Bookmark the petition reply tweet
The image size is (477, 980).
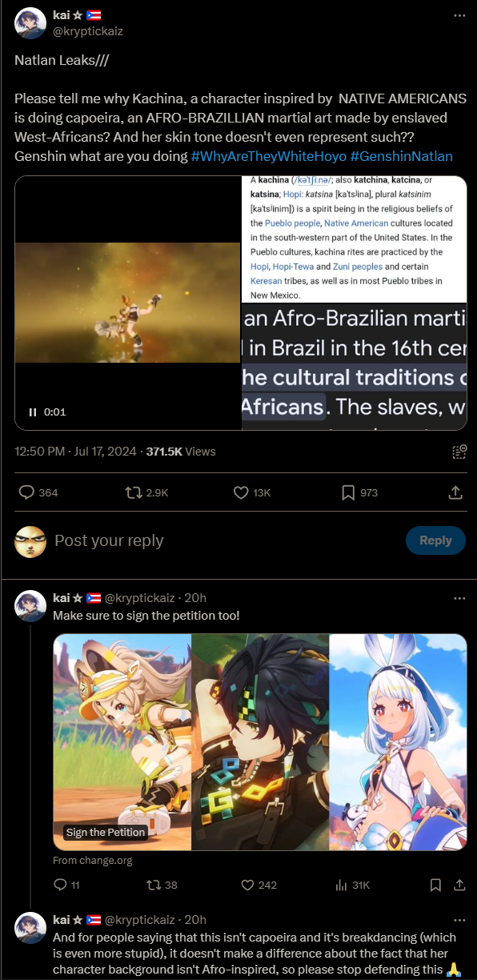pos(435,885)
